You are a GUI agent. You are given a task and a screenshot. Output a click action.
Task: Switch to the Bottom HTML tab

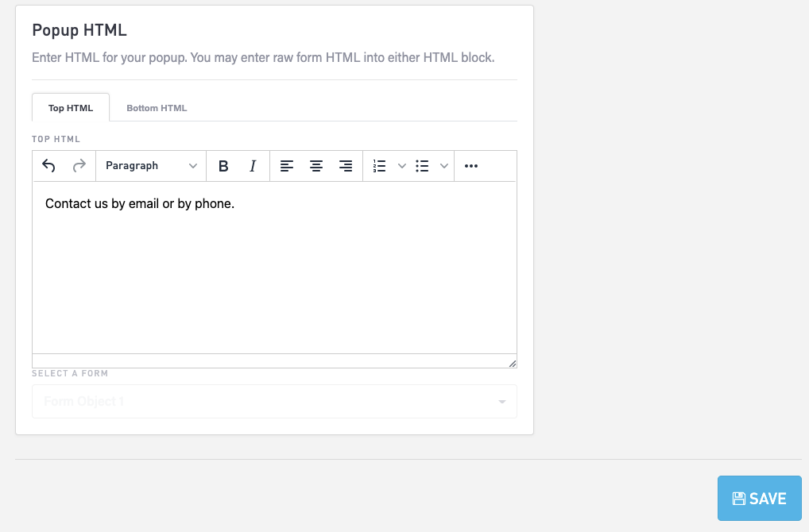tap(157, 108)
